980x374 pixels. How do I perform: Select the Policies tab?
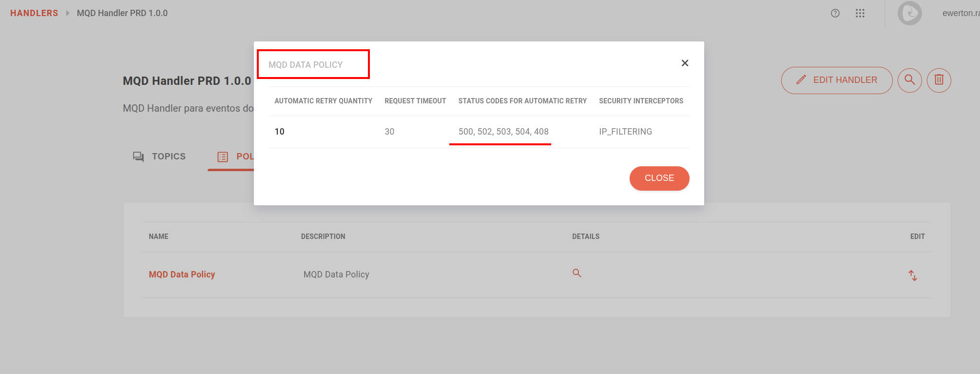[x=236, y=157]
